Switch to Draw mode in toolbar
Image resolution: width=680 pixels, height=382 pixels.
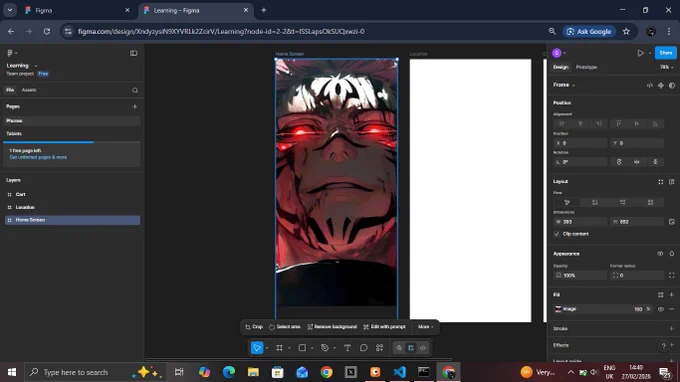tap(399, 348)
